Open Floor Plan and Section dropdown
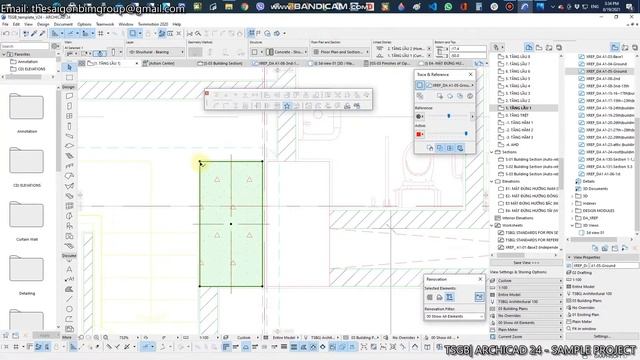The height and width of the screenshot is (360, 640). [341, 52]
